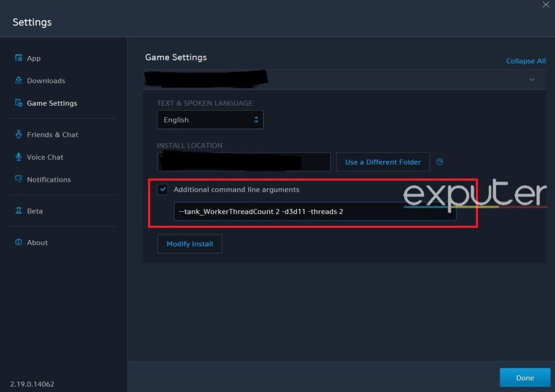Switch to the Game Settings section

(x=52, y=103)
